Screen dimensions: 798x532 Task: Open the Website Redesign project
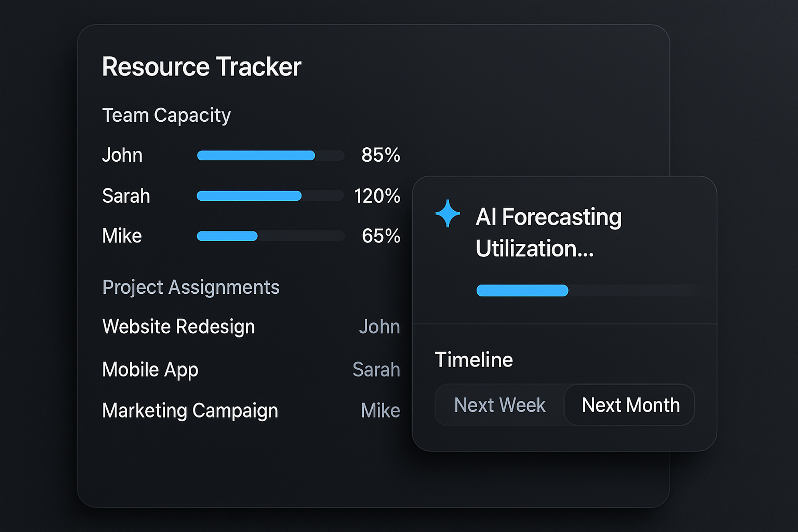pos(178,326)
